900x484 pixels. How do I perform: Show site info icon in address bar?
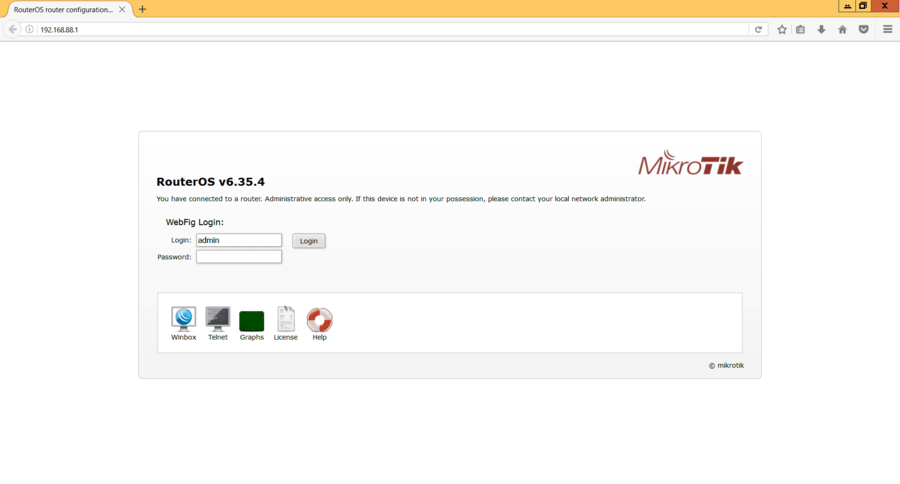(x=29, y=29)
